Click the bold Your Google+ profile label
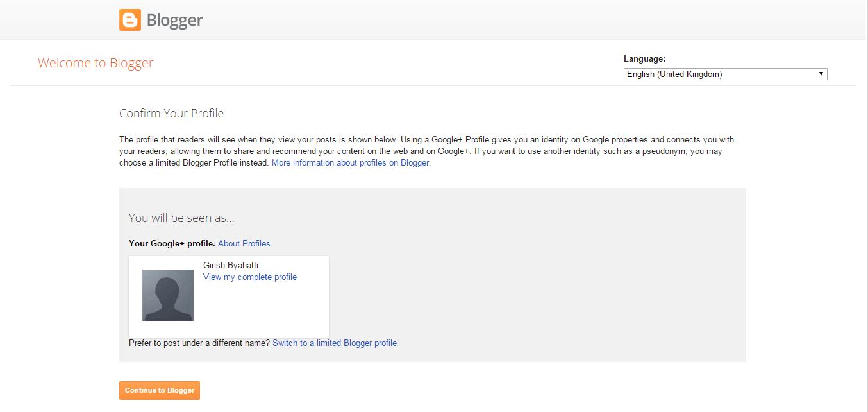This screenshot has width=868, height=412. 172,244
